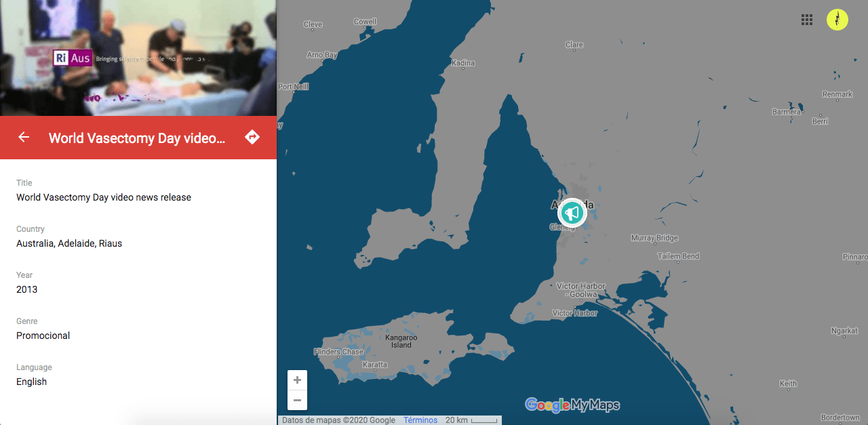This screenshot has width=868, height=425.
Task: Zoom out with the minus button
Action: pyautogui.click(x=297, y=401)
